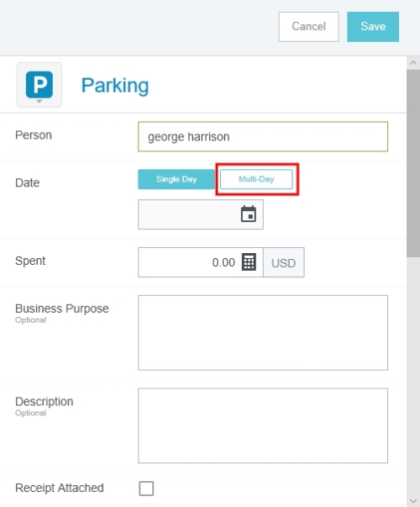Image resolution: width=420 pixels, height=507 pixels.
Task: Click the empty scrollbar track below the thumb
Action: coord(413,376)
